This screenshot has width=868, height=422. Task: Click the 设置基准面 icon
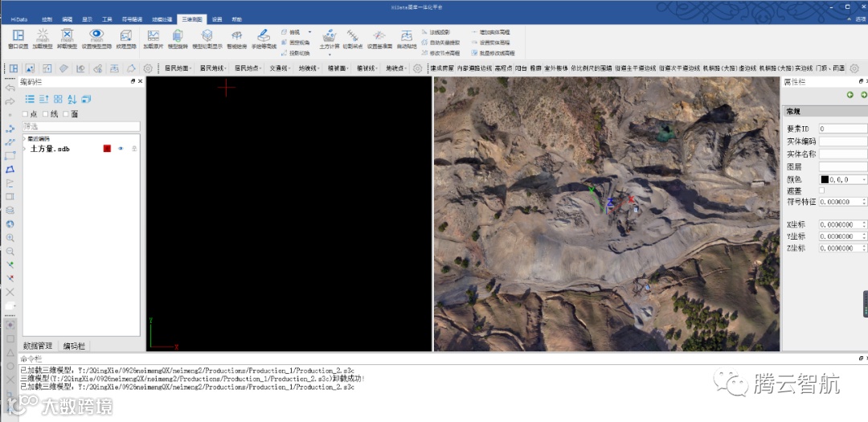point(379,35)
